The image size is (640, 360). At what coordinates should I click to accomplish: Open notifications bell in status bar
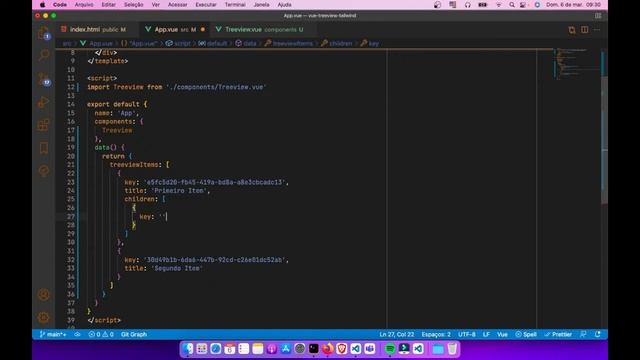coord(598,334)
